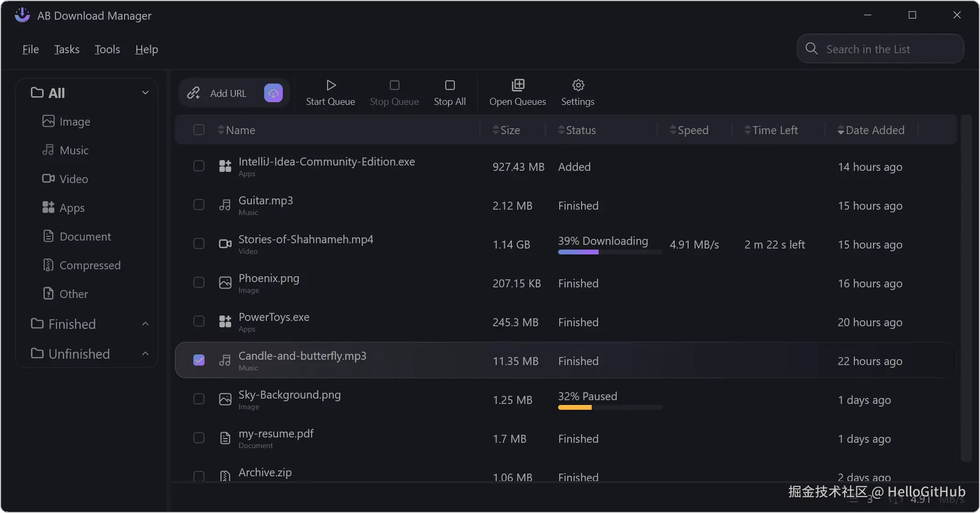Open Settings using the gear icon
This screenshot has width=980, height=513.
[578, 85]
